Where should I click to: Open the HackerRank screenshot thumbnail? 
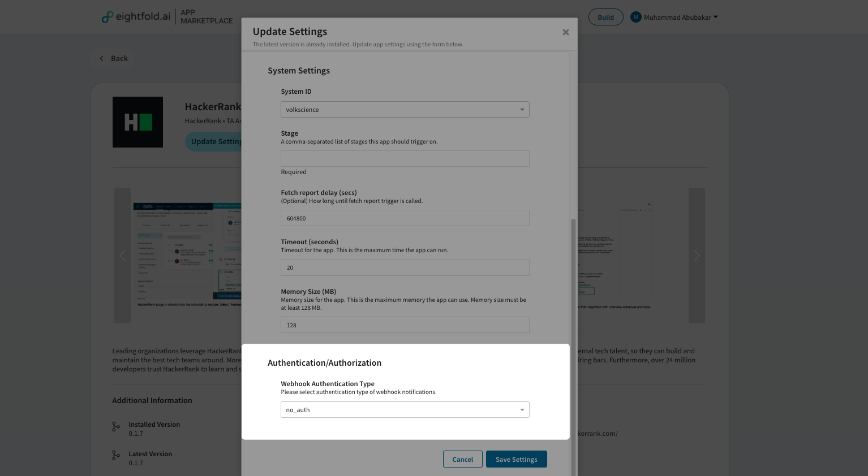[187, 256]
